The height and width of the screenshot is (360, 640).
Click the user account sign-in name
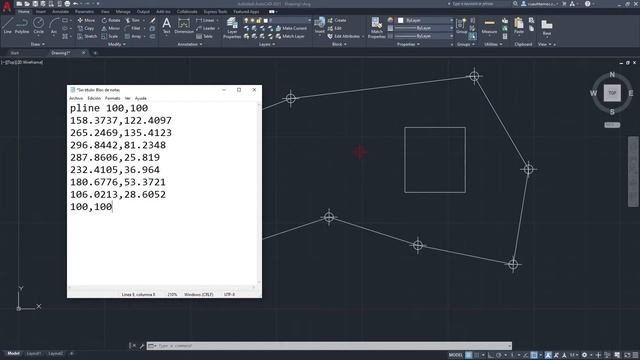click(x=541, y=4)
